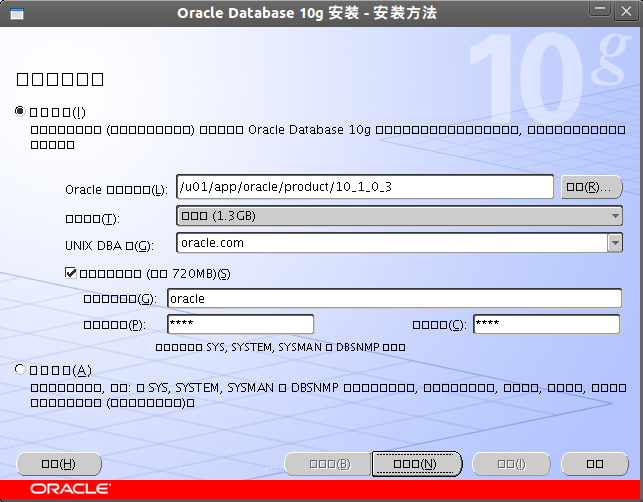Screen dimensions: 643x502
Task: Click the password field labeled (P)
Action: point(241,324)
